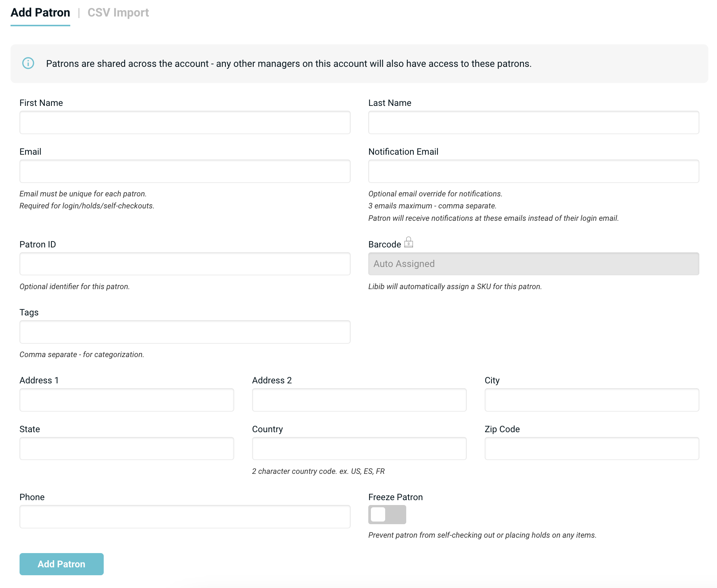The width and height of the screenshot is (717, 588).
Task: Focus the Address 2 field
Action: click(x=359, y=400)
